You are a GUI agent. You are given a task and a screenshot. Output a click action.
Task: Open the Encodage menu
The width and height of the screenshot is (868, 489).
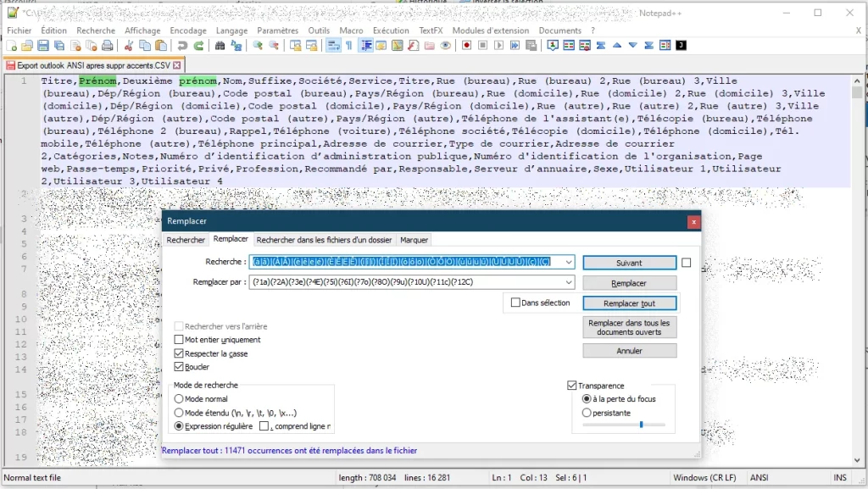click(188, 31)
